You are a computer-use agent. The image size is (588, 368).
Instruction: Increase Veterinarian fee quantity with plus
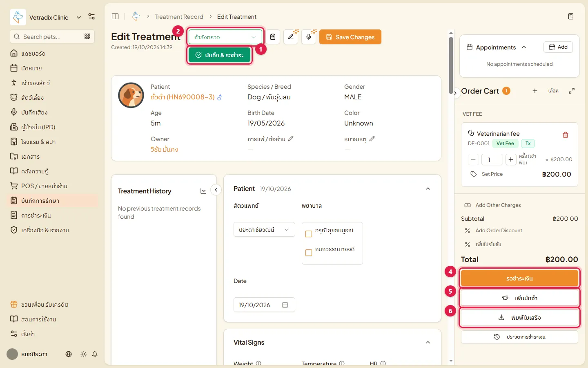[511, 159]
